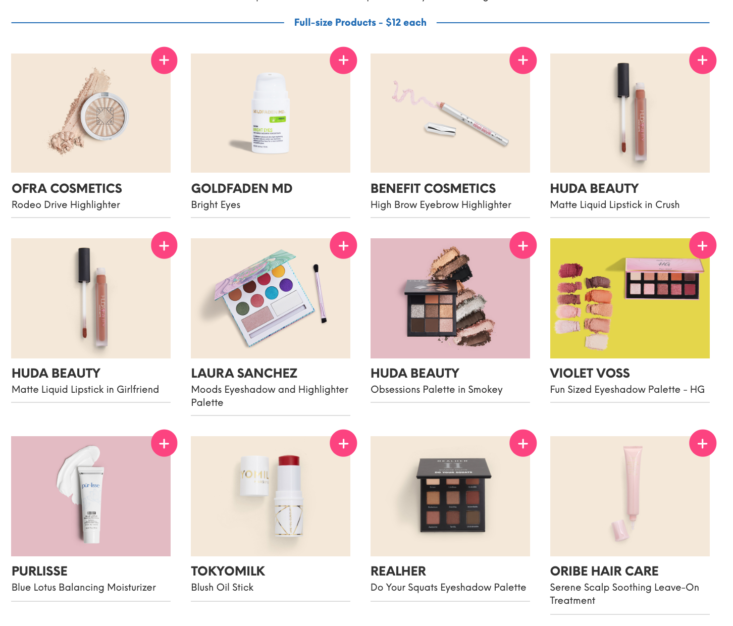Add Oribe Serene Scalp Treatment plus icon
Image resolution: width=733 pixels, height=626 pixels.
703,443
